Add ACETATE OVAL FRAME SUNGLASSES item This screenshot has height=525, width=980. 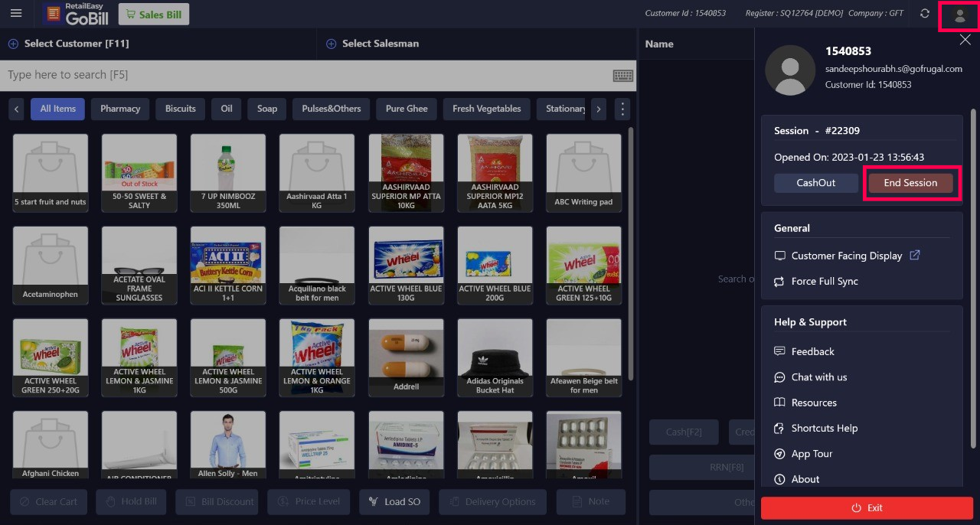139,265
